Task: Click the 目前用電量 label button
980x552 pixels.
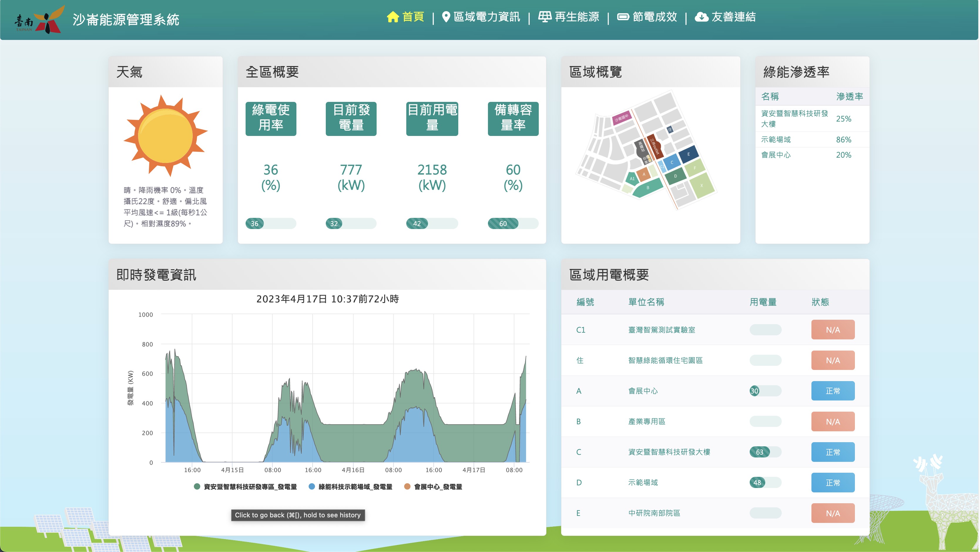Action: [432, 119]
